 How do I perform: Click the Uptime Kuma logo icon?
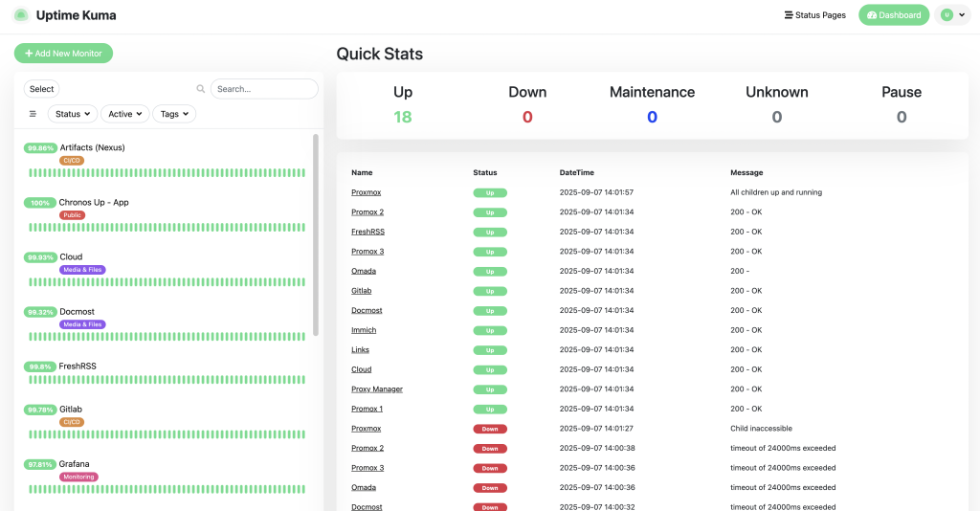coord(21,15)
